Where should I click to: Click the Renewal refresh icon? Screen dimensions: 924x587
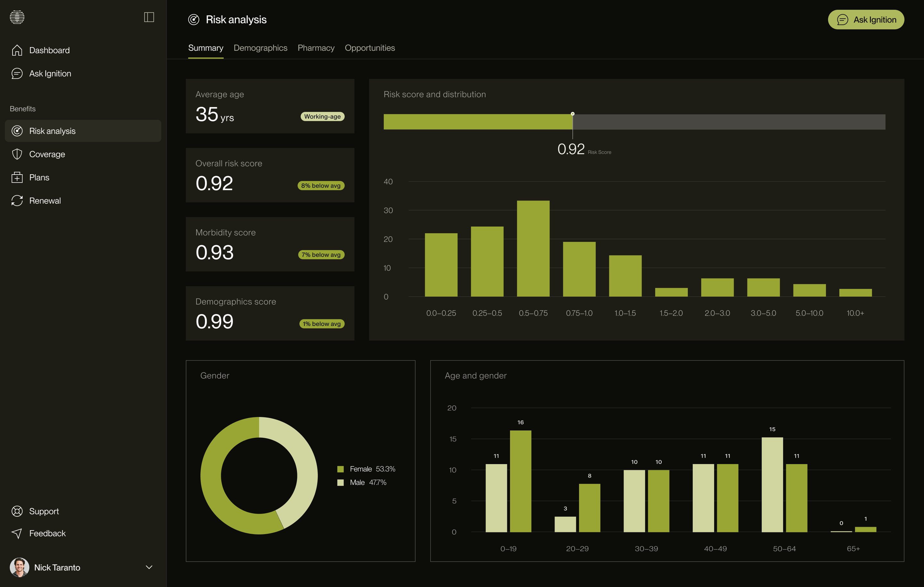17,200
